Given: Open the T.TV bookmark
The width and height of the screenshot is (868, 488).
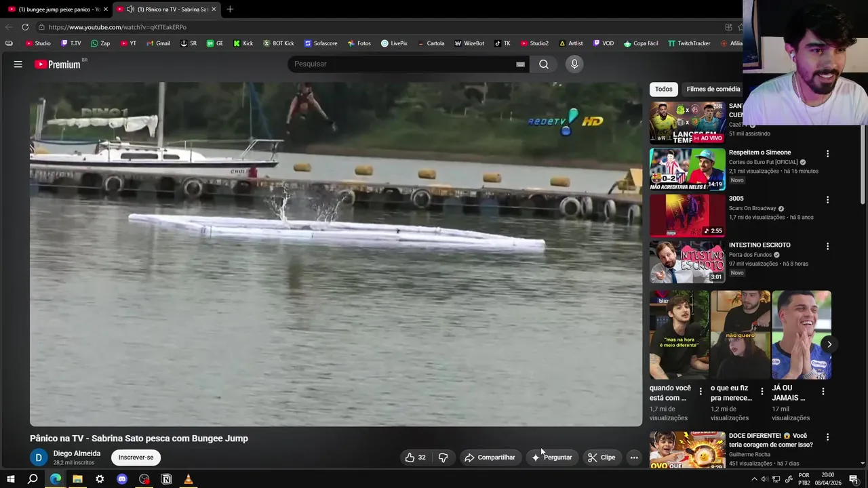Looking at the screenshot, I should coord(71,43).
